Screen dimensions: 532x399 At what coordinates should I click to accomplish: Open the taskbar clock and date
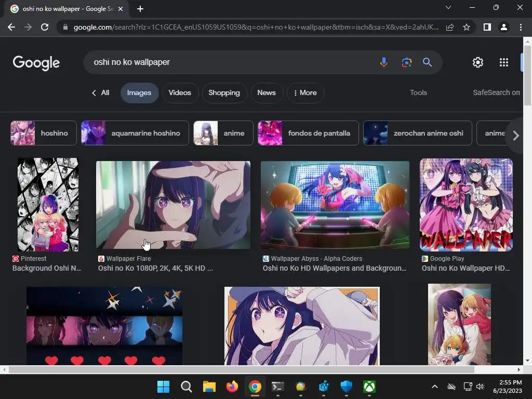point(507,387)
